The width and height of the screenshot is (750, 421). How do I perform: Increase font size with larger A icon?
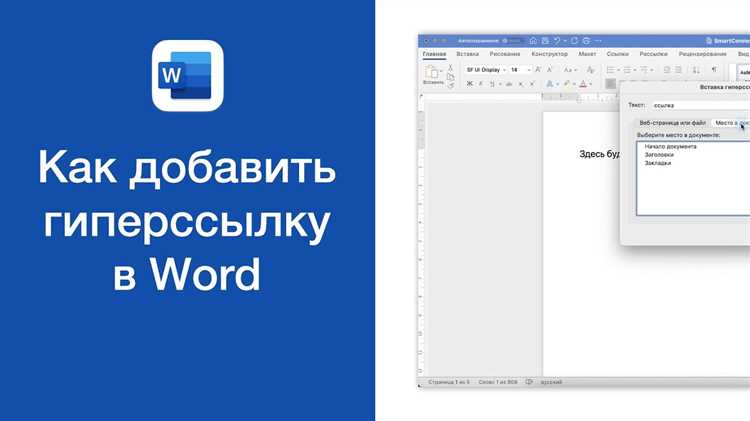pos(538,70)
